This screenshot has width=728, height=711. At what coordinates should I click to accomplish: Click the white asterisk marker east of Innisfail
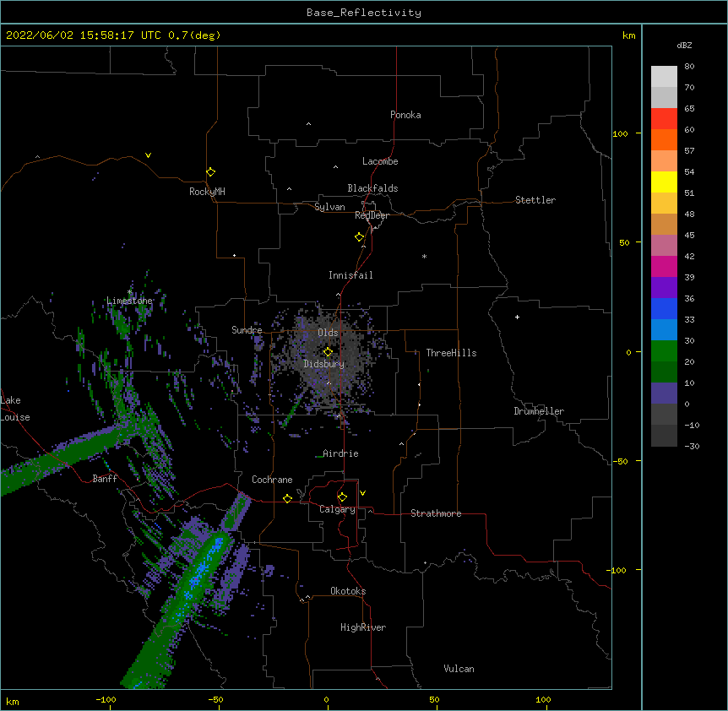coord(424,256)
